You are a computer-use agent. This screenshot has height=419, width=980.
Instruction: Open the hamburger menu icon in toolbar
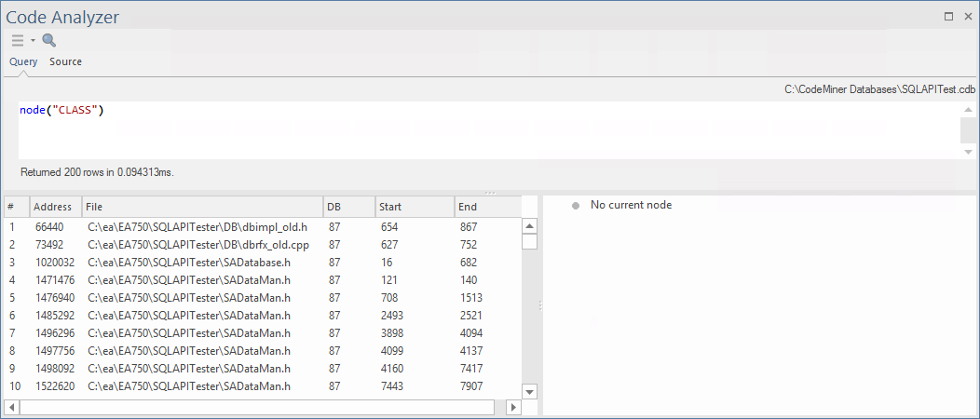tap(18, 40)
